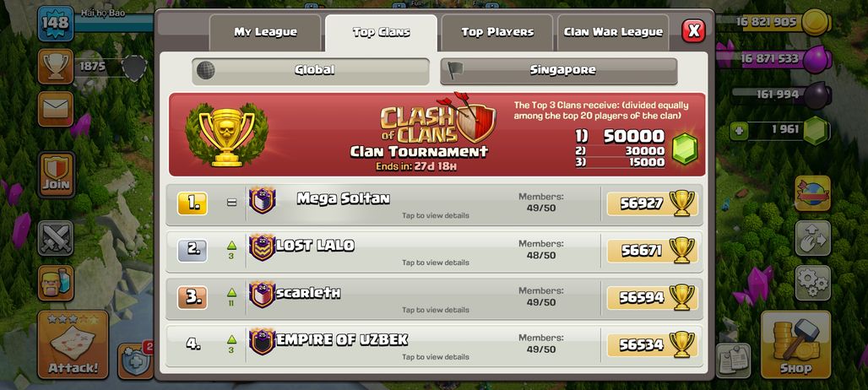This screenshot has width=868, height=390.
Task: View details of LOST LALO clan
Action: (435, 252)
